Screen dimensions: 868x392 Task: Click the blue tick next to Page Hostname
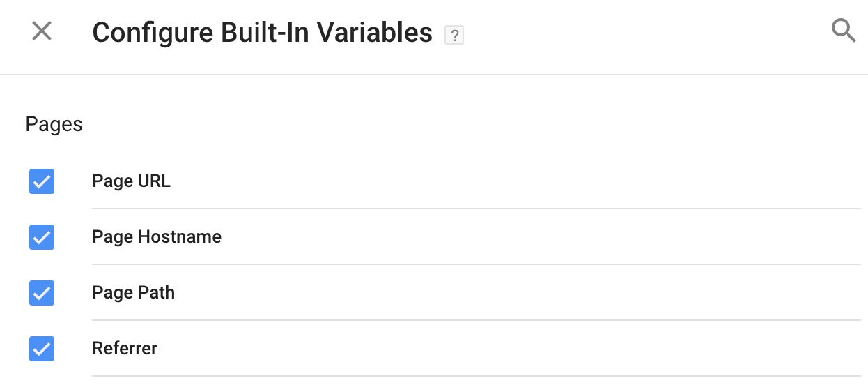(x=42, y=237)
